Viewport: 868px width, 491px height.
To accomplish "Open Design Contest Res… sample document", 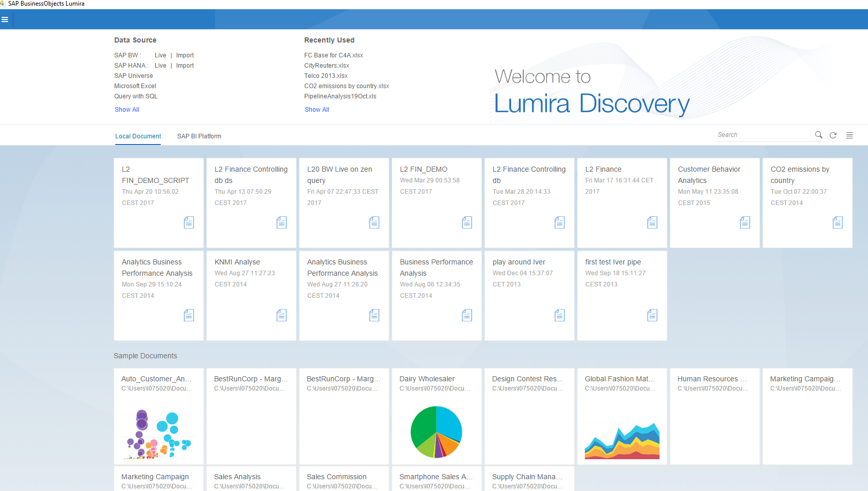I will tap(530, 416).
